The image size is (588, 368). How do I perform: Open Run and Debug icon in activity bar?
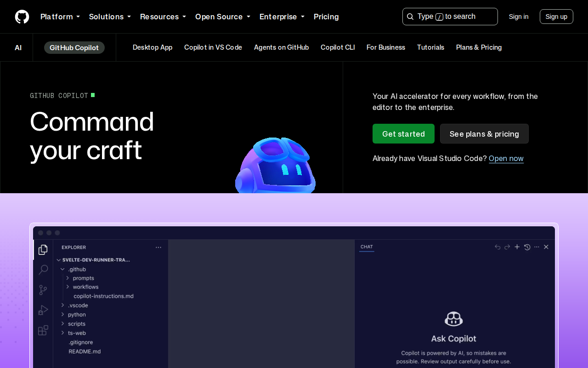pos(43,310)
